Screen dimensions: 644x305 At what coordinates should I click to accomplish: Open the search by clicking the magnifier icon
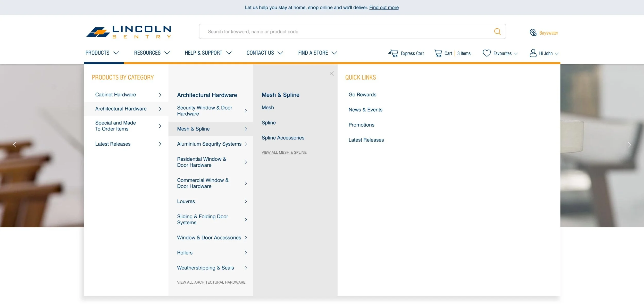point(497,31)
